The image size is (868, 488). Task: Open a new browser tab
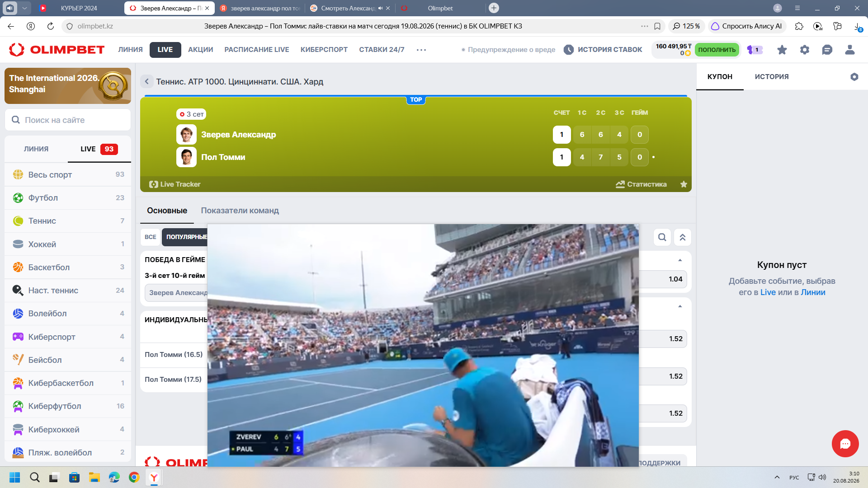[x=494, y=8]
